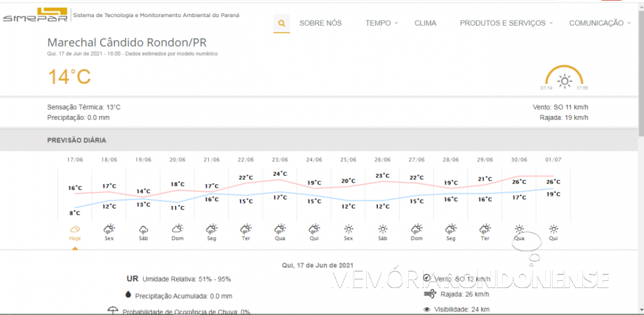Select Ter 29/06 weather icon
This screenshot has width=644, height=315.
pos(485,229)
